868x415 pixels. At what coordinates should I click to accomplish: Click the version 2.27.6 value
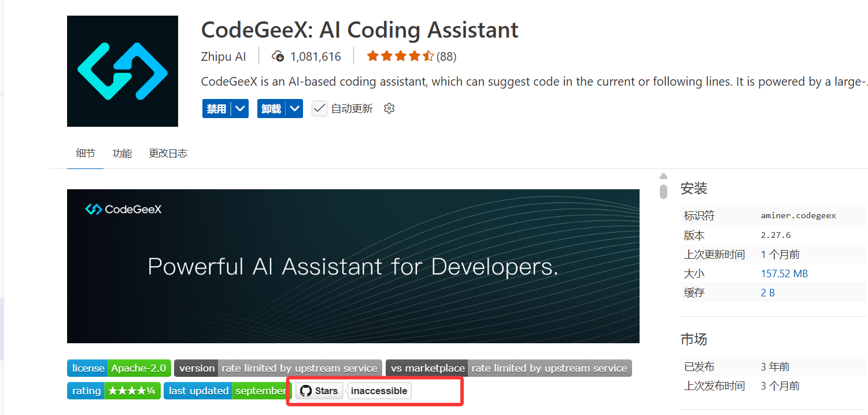coord(775,235)
